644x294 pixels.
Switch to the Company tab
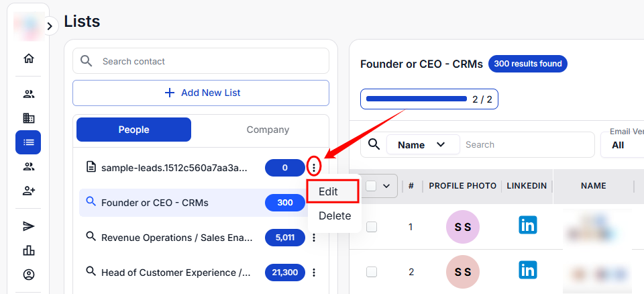(268, 130)
